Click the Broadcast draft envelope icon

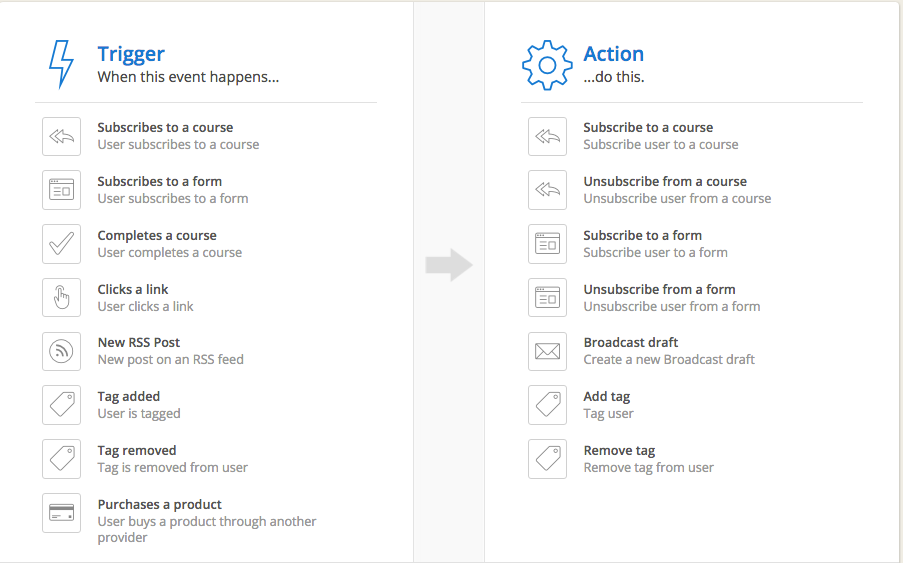[x=548, y=351]
